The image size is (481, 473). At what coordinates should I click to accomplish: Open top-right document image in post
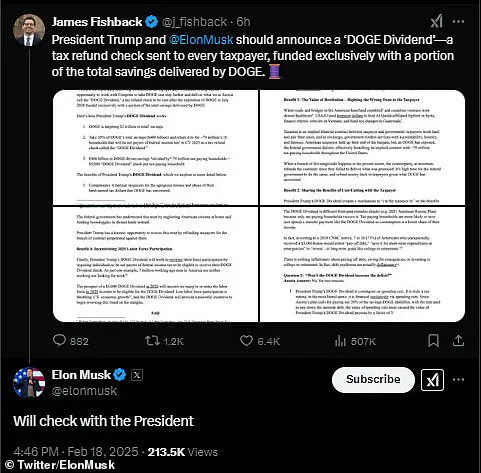363,147
